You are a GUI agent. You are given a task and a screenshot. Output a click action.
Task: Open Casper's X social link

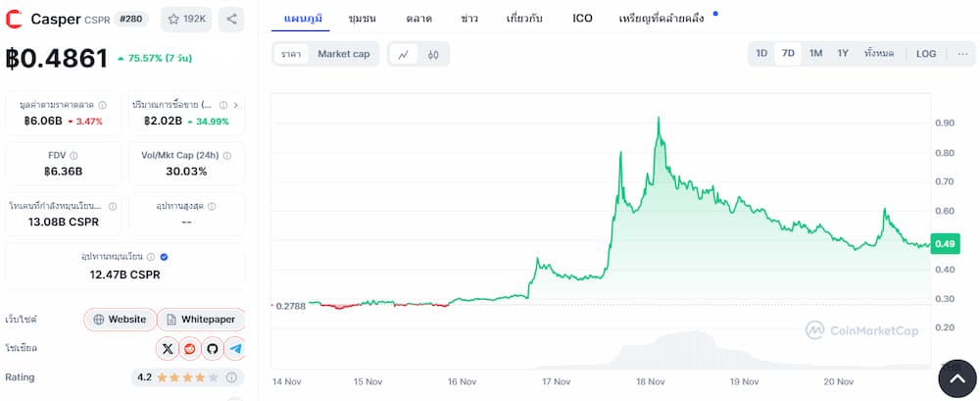[167, 348]
